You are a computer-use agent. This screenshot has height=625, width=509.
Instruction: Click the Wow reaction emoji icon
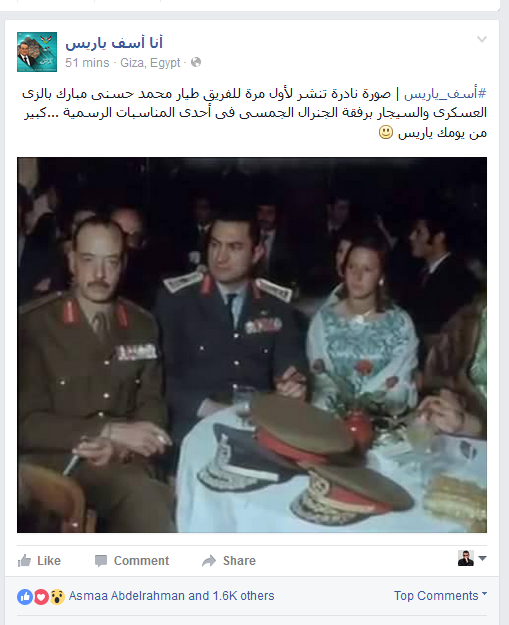[x=57, y=597]
